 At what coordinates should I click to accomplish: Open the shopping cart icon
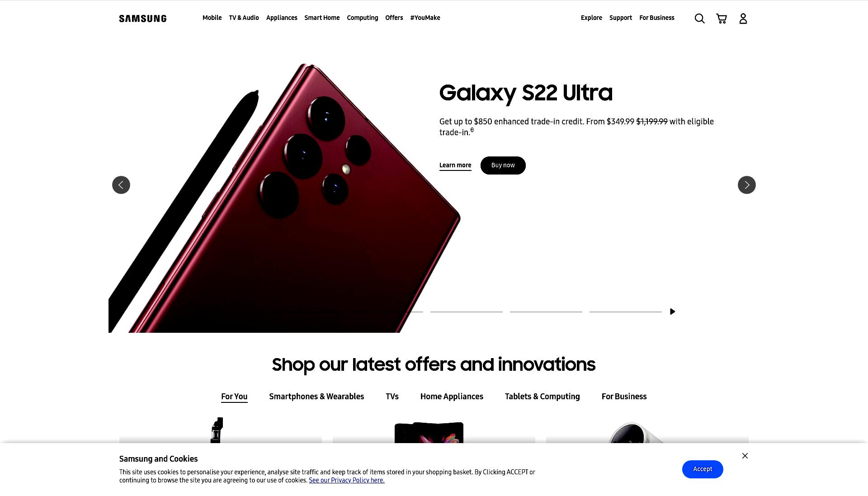click(722, 19)
